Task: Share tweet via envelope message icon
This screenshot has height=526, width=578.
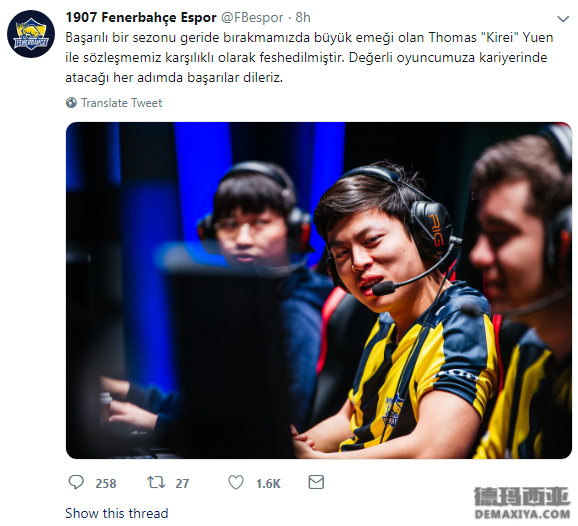Action: click(x=316, y=482)
